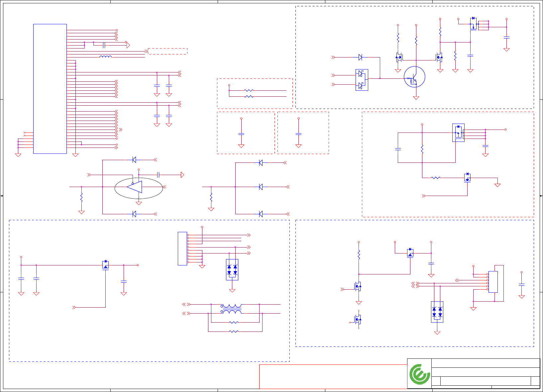Select the inductor coil wired to the large IC

(106, 57)
